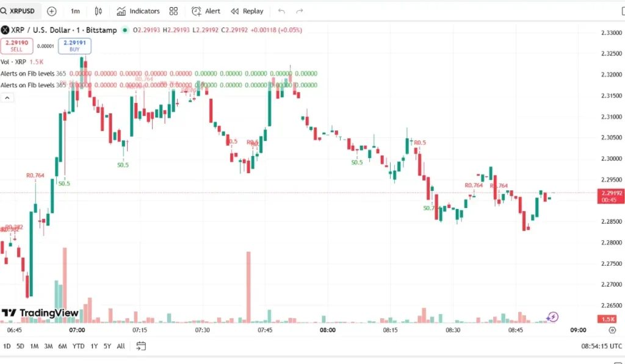Click the purple lightning quick-action icon
The height and width of the screenshot is (364, 625).
552,317
